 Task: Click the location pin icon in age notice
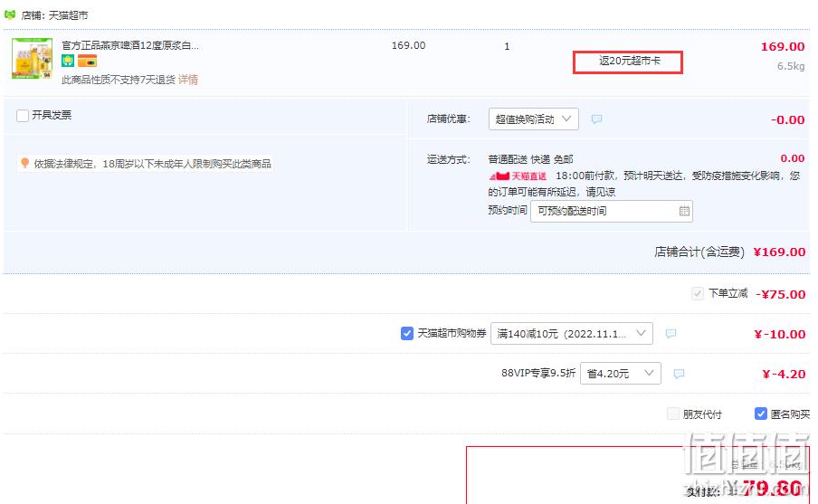tap(24, 163)
